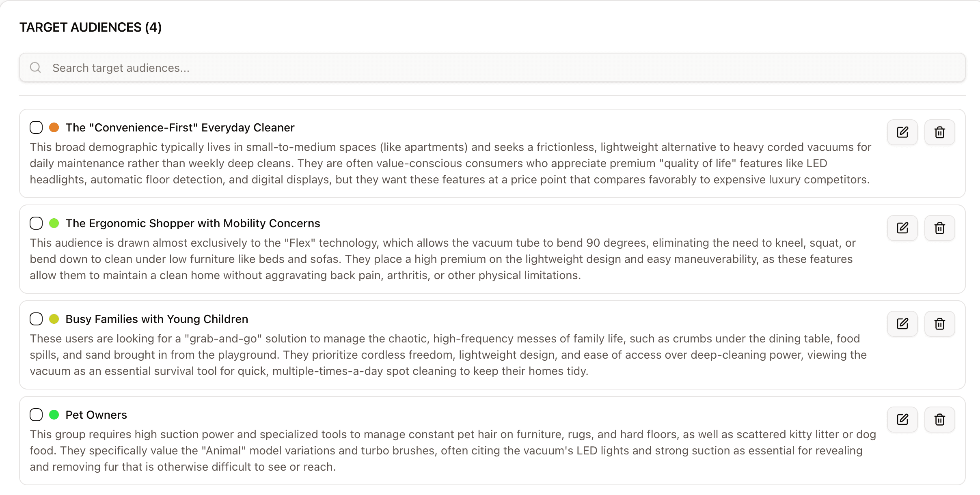Select the Pet Owners checkbox

tap(36, 415)
